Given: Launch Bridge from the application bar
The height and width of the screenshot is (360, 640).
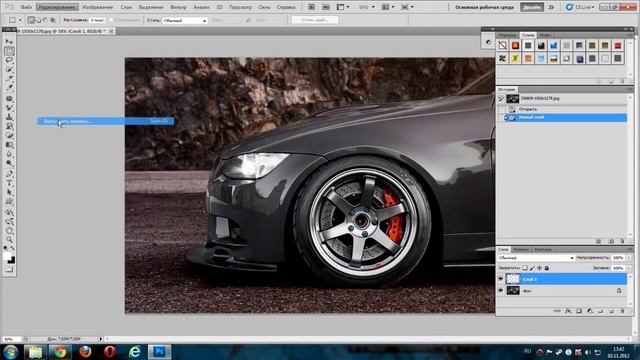Looking at the screenshot, I should coord(311,7).
